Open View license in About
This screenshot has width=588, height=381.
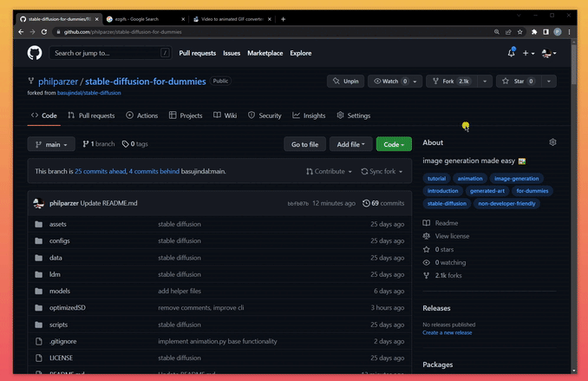[447, 236]
